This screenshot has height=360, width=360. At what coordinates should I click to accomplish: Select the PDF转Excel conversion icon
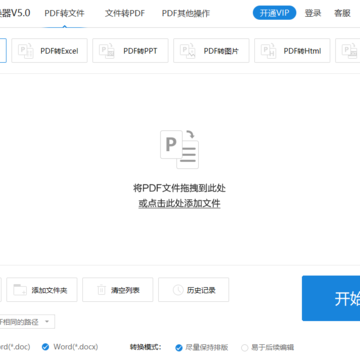tap(26, 51)
